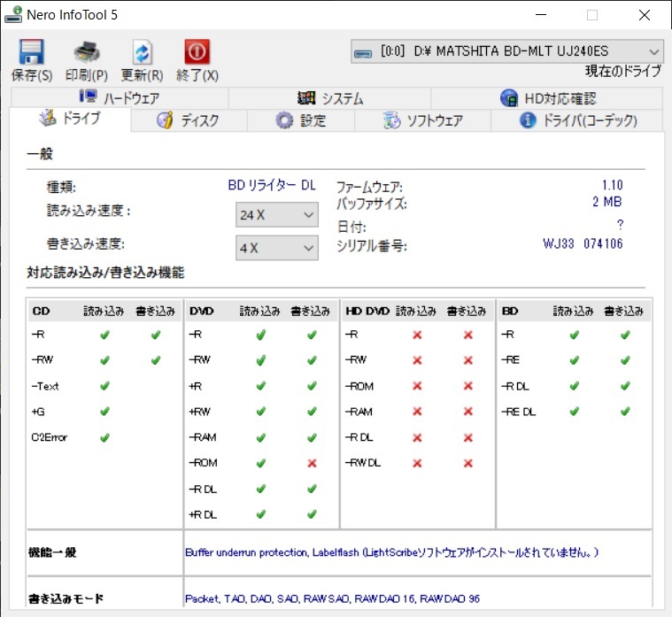Select the ディスク (Disc) tab

(188, 120)
